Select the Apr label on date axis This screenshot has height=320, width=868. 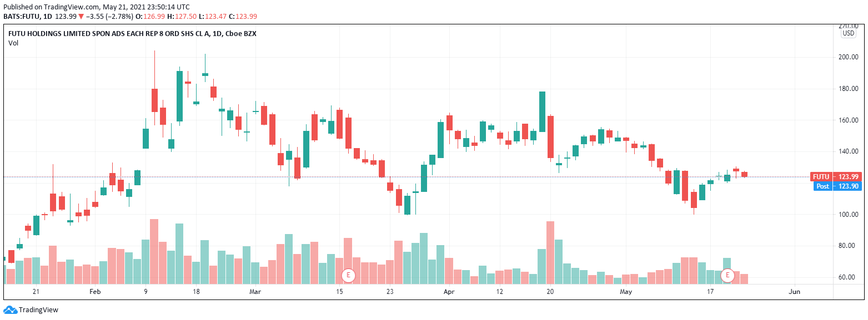[x=449, y=291]
